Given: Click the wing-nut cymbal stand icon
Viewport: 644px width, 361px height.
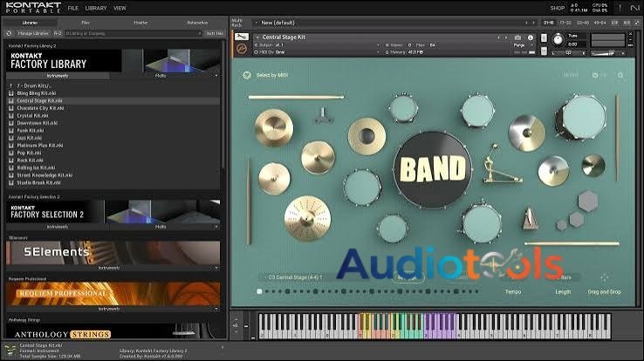Looking at the screenshot, I should point(323,116).
